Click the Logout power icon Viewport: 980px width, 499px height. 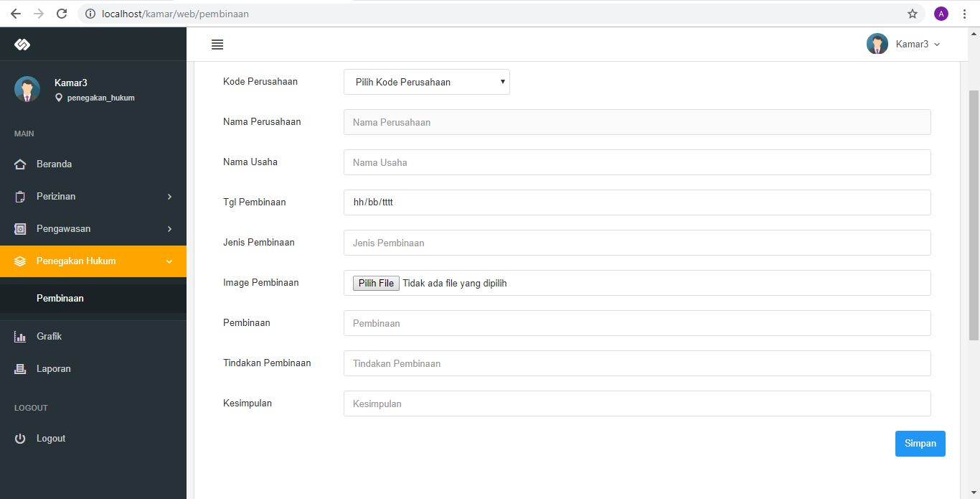(x=20, y=439)
